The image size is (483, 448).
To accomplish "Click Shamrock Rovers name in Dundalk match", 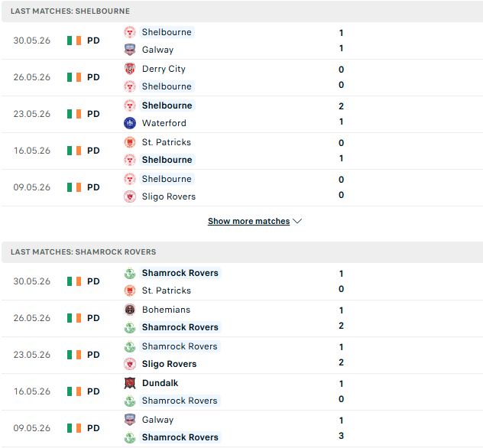I will 180,401.
